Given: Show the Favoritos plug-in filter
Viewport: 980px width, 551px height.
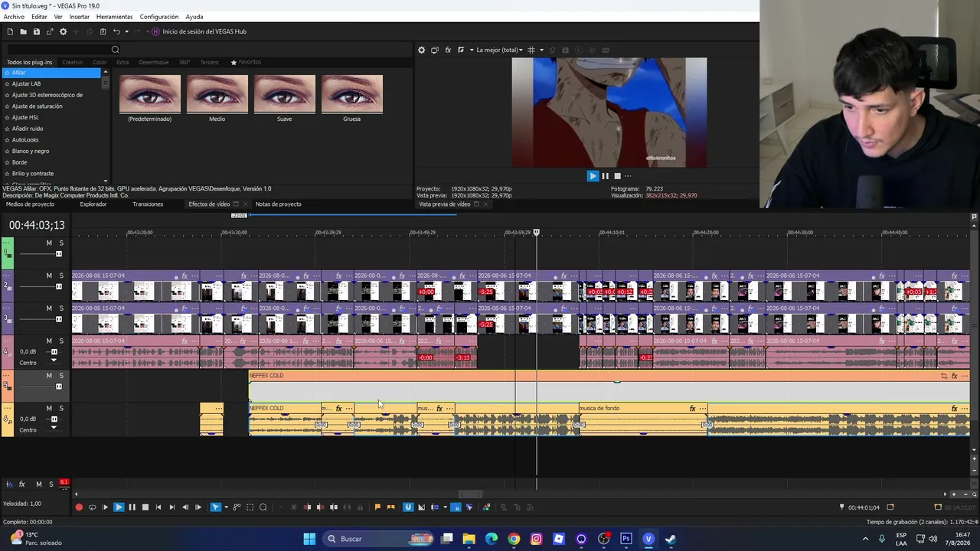Looking at the screenshot, I should (x=246, y=62).
